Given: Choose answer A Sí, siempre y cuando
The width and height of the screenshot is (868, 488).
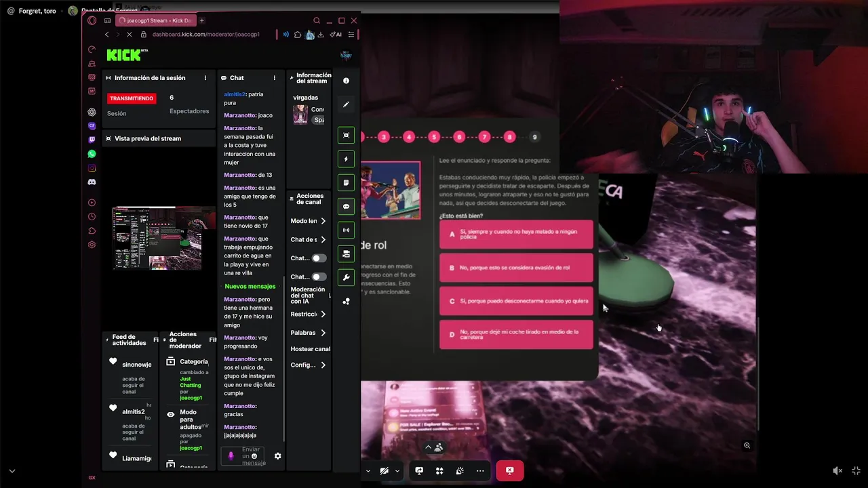Looking at the screenshot, I should [x=516, y=235].
